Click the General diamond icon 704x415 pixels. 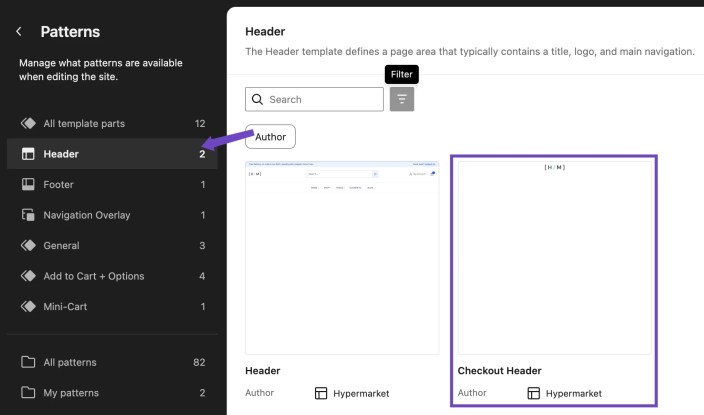click(28, 246)
